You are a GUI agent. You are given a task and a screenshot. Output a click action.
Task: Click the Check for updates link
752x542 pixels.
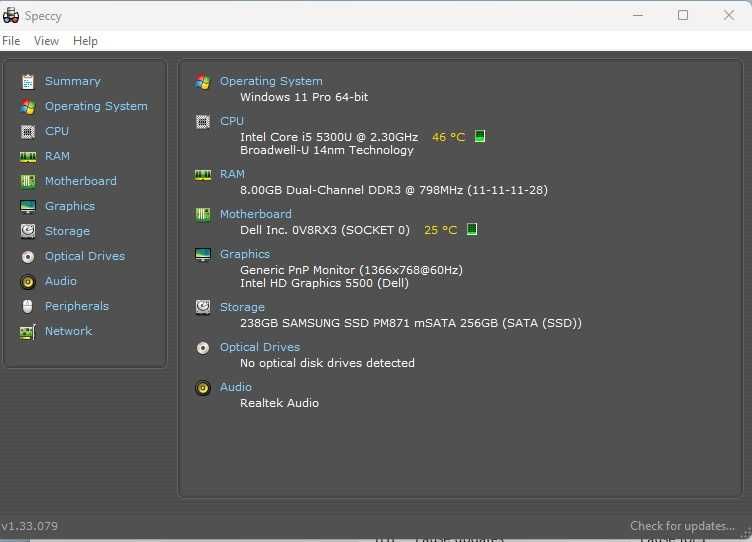tap(682, 526)
